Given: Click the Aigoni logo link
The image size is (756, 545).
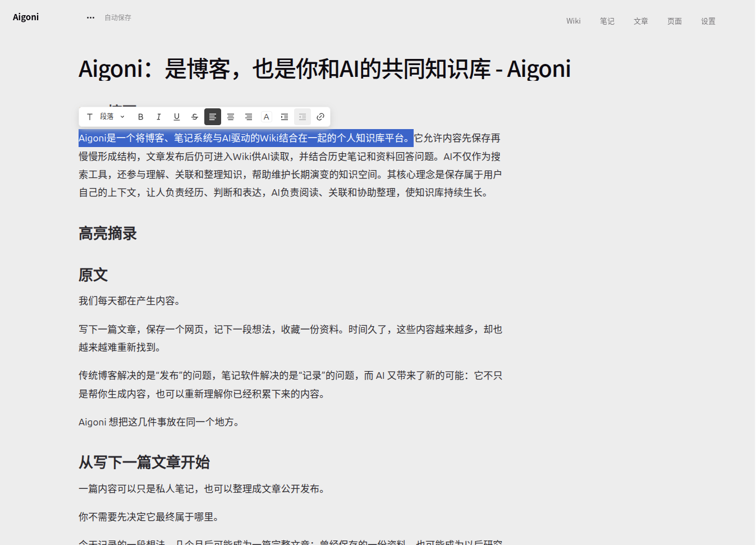Looking at the screenshot, I should [x=26, y=17].
